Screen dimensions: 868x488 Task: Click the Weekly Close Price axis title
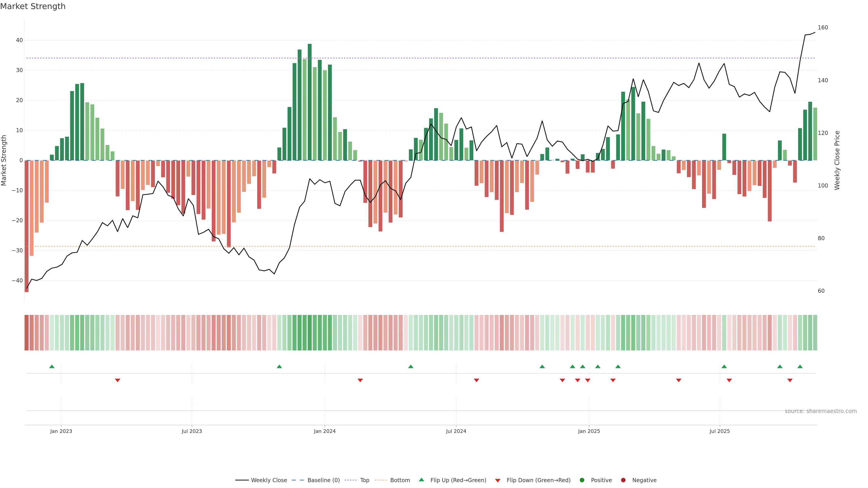837,160
